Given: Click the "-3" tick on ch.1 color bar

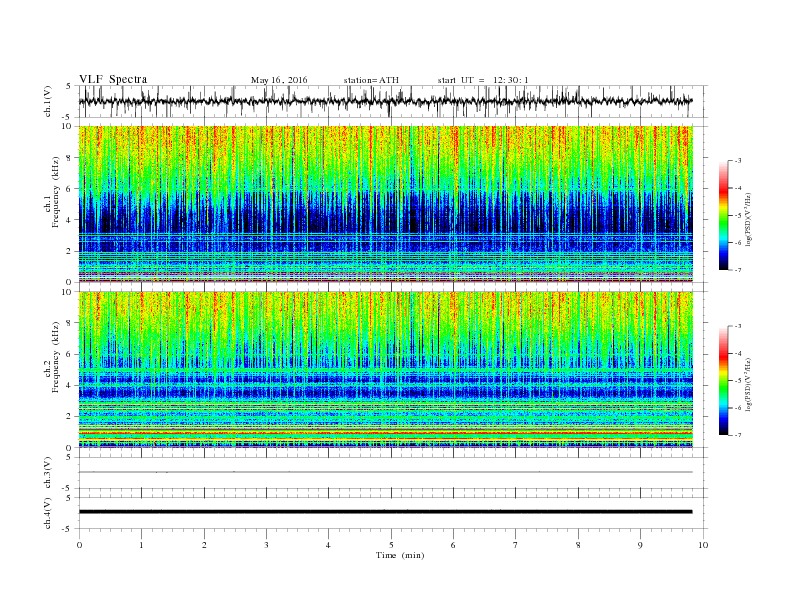Looking at the screenshot, I should [x=738, y=161].
